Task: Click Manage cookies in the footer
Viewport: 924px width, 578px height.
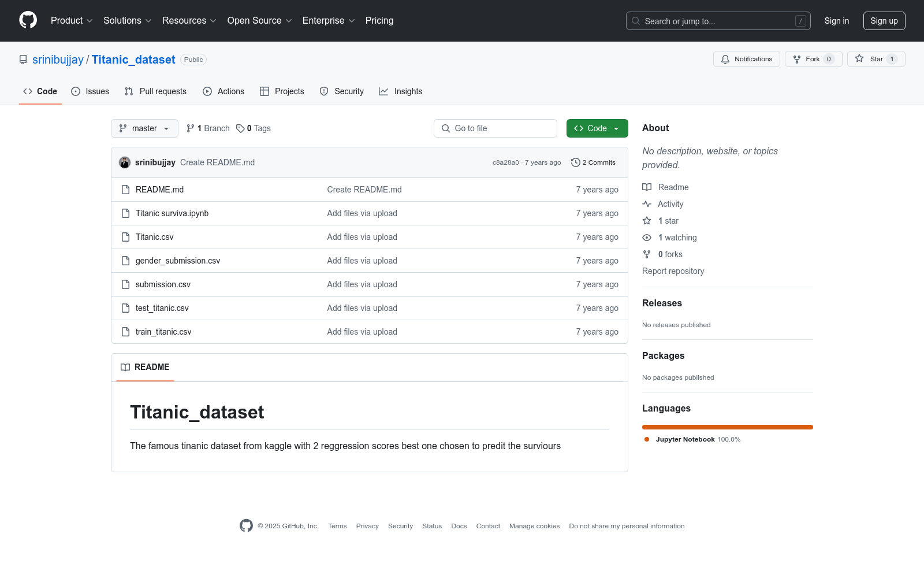Action: pyautogui.click(x=535, y=526)
